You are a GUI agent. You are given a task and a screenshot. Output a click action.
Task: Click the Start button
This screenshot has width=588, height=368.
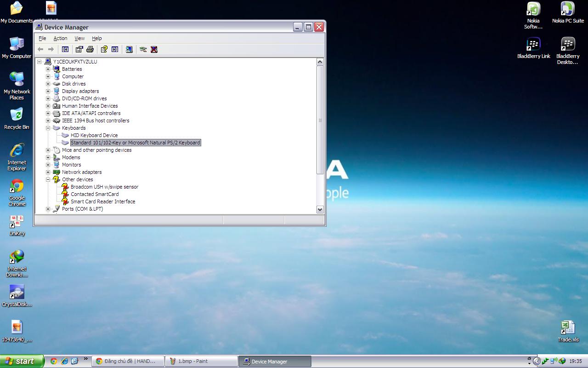(21, 361)
